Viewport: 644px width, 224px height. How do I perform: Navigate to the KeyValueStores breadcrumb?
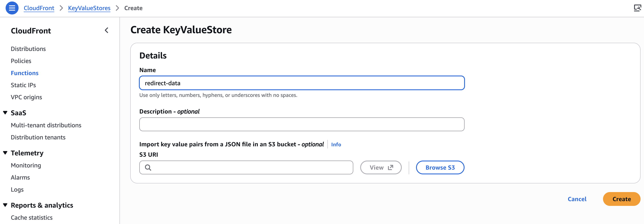pos(89,8)
